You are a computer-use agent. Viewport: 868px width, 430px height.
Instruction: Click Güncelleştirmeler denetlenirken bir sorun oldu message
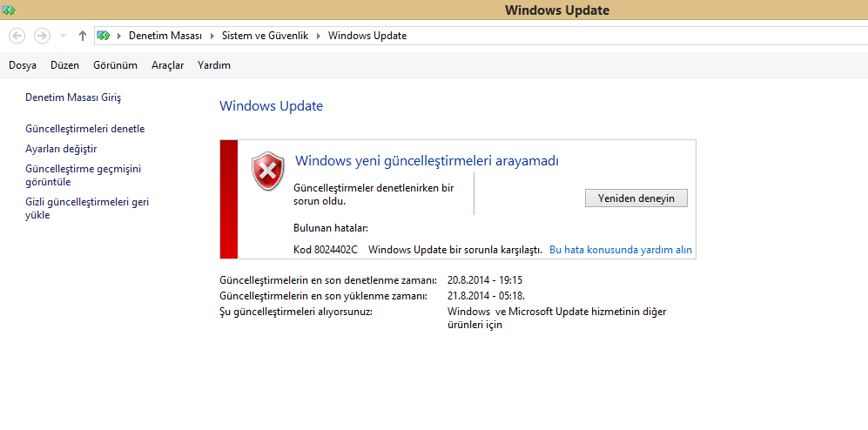click(373, 194)
